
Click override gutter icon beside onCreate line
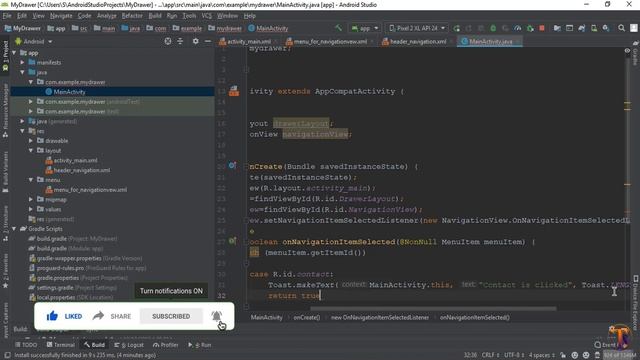232,165
